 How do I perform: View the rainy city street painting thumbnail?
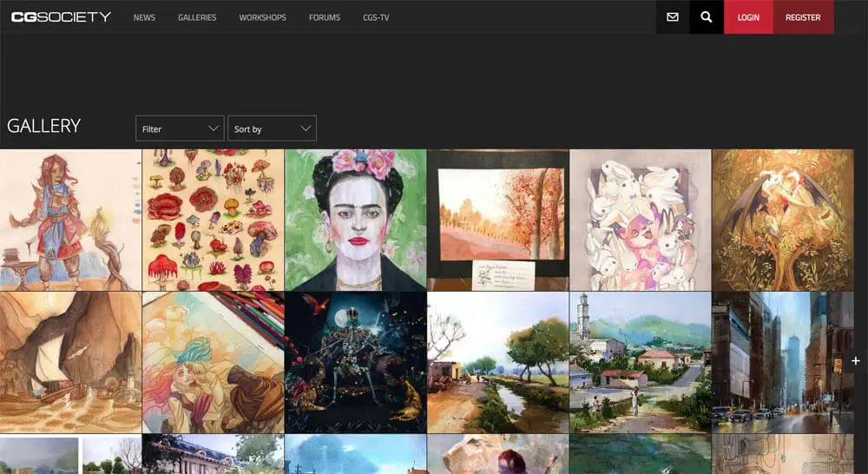click(x=783, y=362)
